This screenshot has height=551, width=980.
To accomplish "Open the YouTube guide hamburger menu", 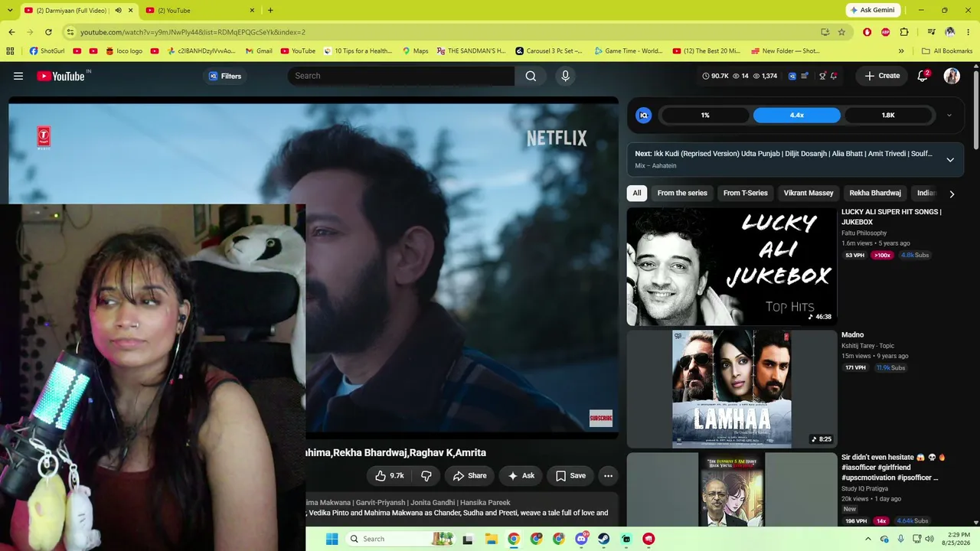I will pyautogui.click(x=18, y=76).
